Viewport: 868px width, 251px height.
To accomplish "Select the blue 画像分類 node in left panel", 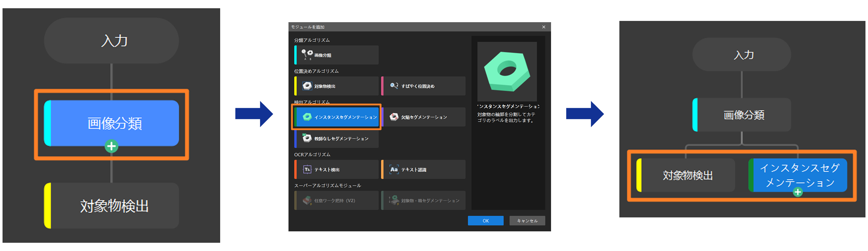I will [111, 123].
